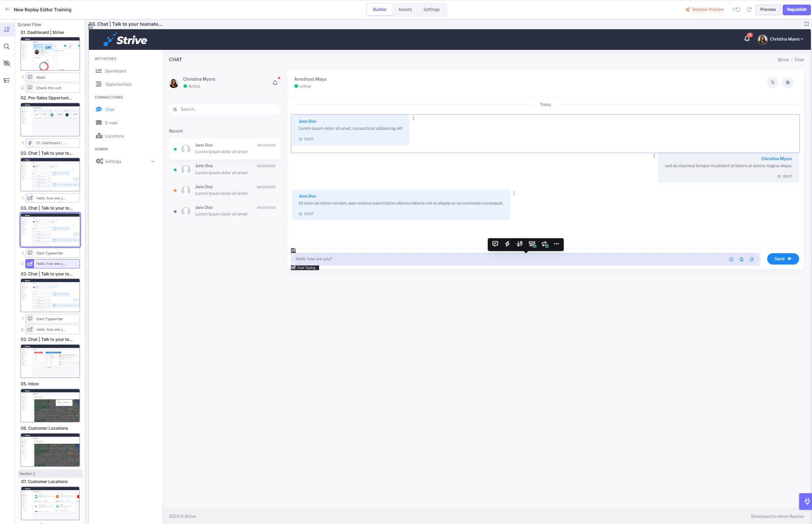The height and width of the screenshot is (524, 812).
Task: Click the Strive logo
Action: coord(125,40)
